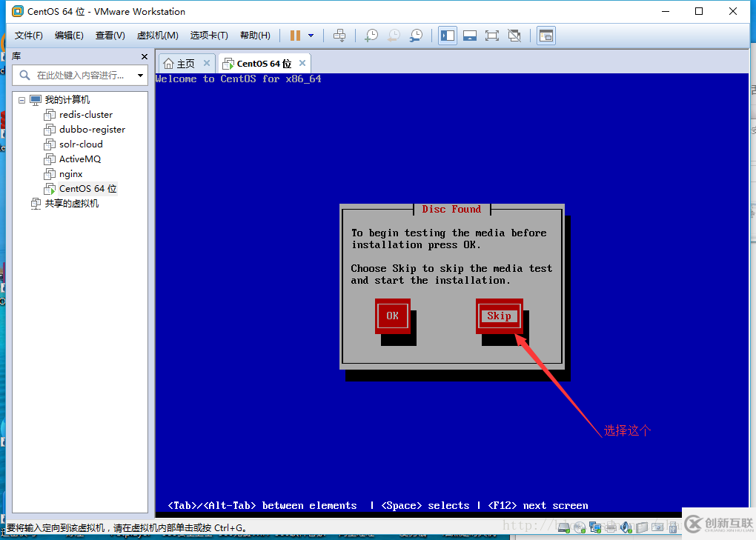
Task: Click the home icon on the 主页 tab
Action: [168, 64]
